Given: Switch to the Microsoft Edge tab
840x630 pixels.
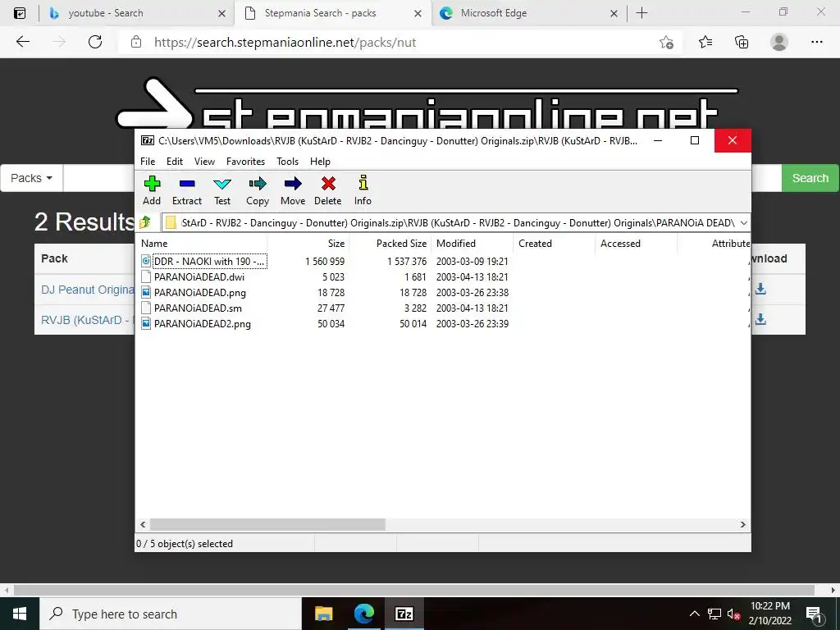Looking at the screenshot, I should point(529,13).
